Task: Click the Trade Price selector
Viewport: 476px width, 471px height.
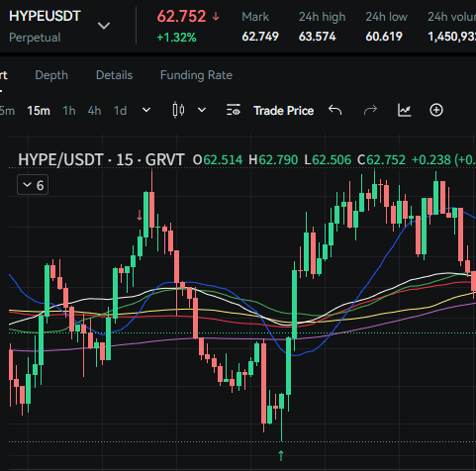Action: (x=283, y=111)
